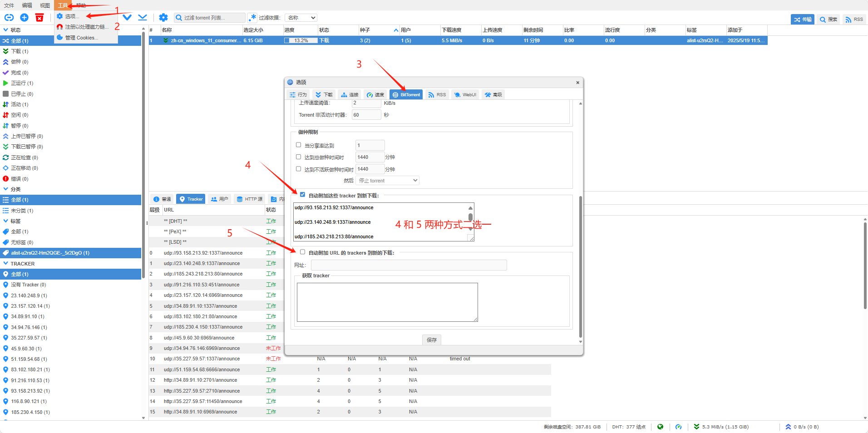Select the 做种 (0) status filter
868x433 pixels.
point(71,62)
